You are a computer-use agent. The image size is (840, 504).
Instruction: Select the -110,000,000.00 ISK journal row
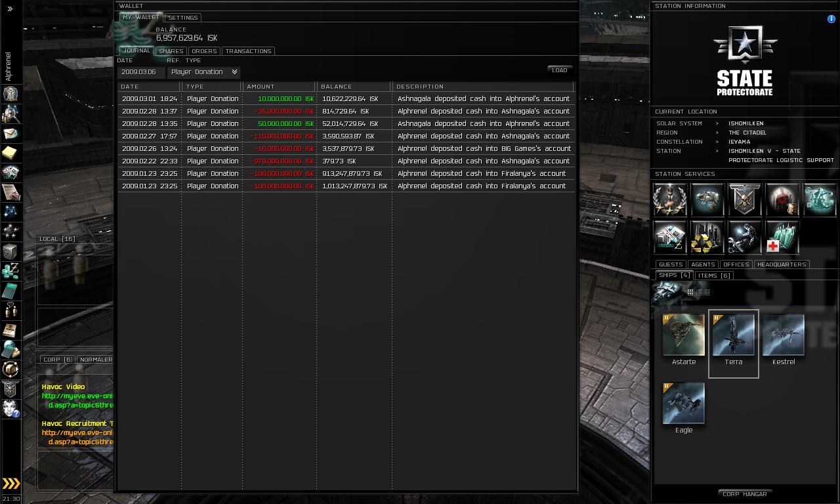click(346, 136)
